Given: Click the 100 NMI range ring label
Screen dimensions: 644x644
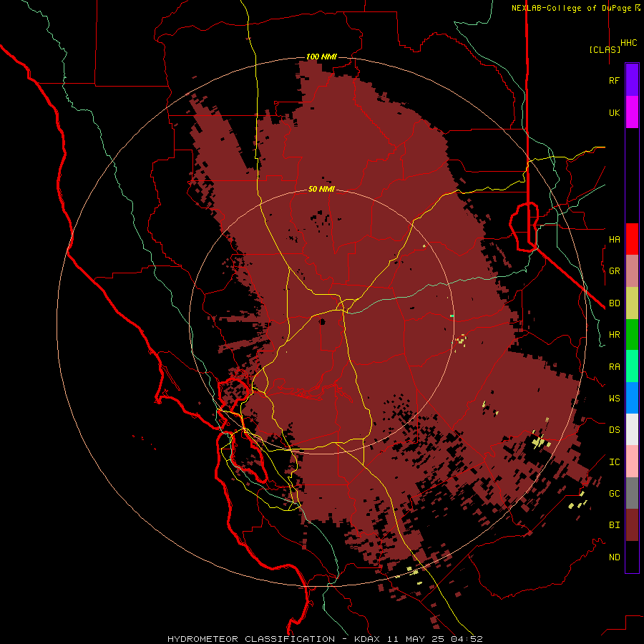Looking at the screenshot, I should (321, 57).
